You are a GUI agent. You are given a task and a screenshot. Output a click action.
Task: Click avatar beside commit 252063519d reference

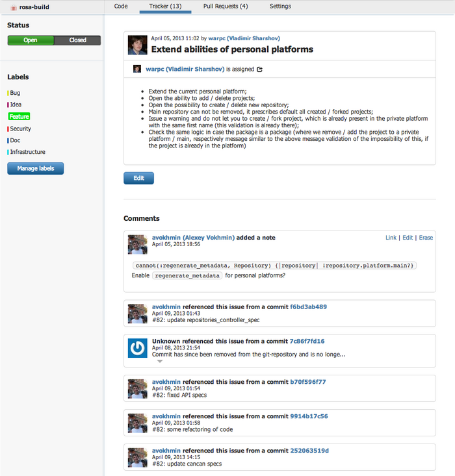pyautogui.click(x=137, y=457)
